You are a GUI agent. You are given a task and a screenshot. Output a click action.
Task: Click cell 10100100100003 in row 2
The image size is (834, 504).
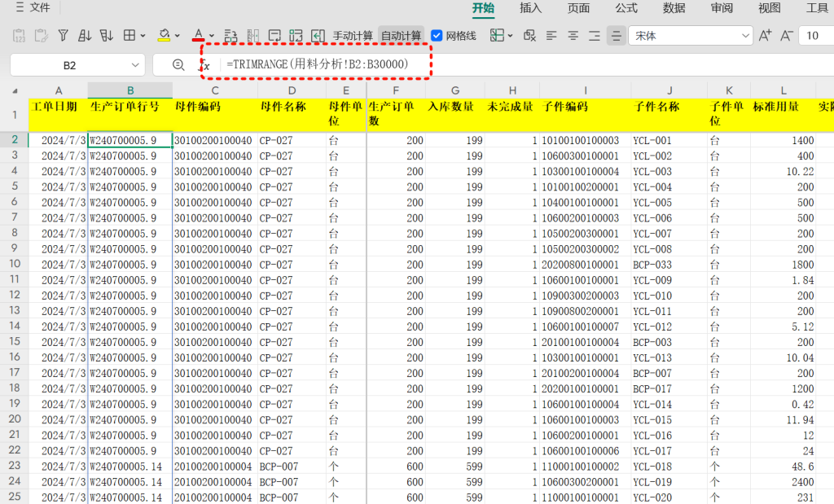(x=586, y=140)
